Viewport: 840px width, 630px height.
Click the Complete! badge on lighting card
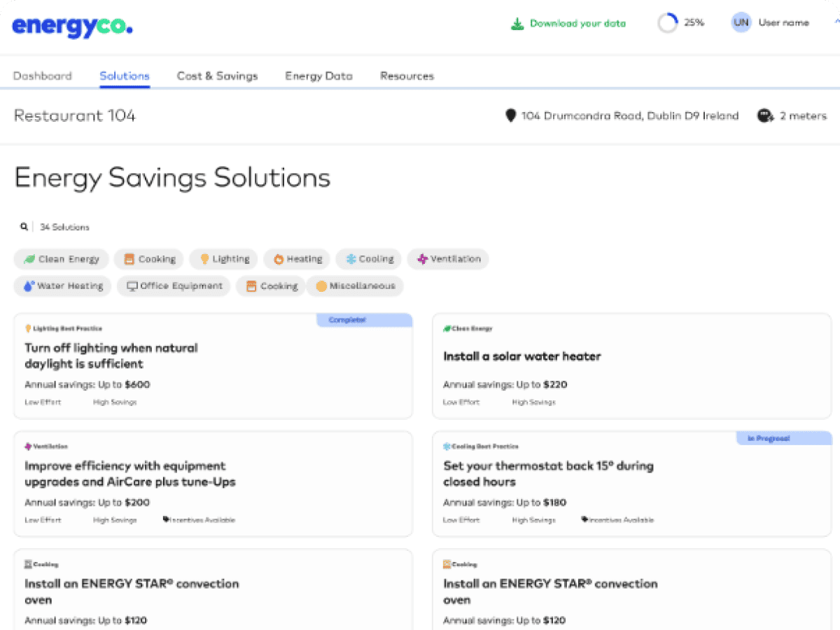pyautogui.click(x=364, y=320)
